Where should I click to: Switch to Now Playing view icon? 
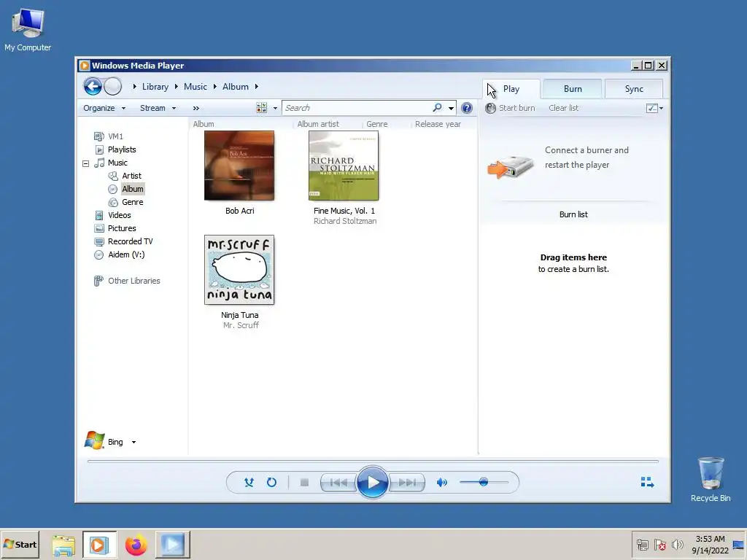[x=648, y=483]
